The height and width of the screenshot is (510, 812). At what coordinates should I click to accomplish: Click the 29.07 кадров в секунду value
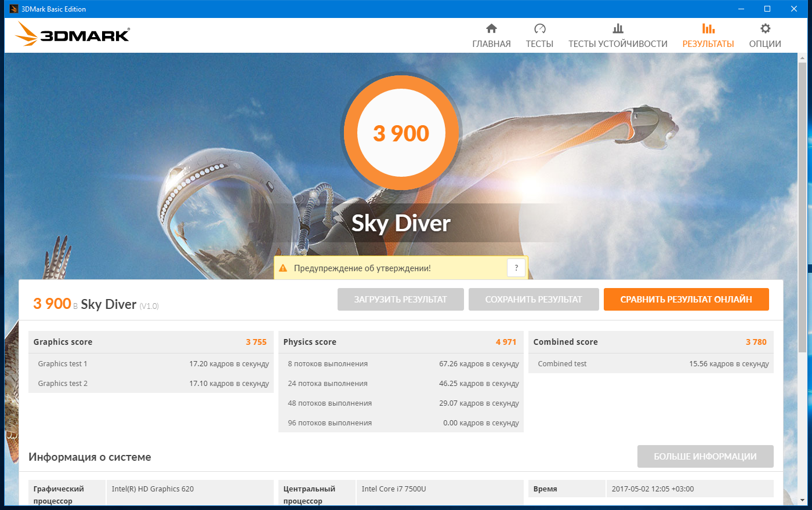(479, 403)
